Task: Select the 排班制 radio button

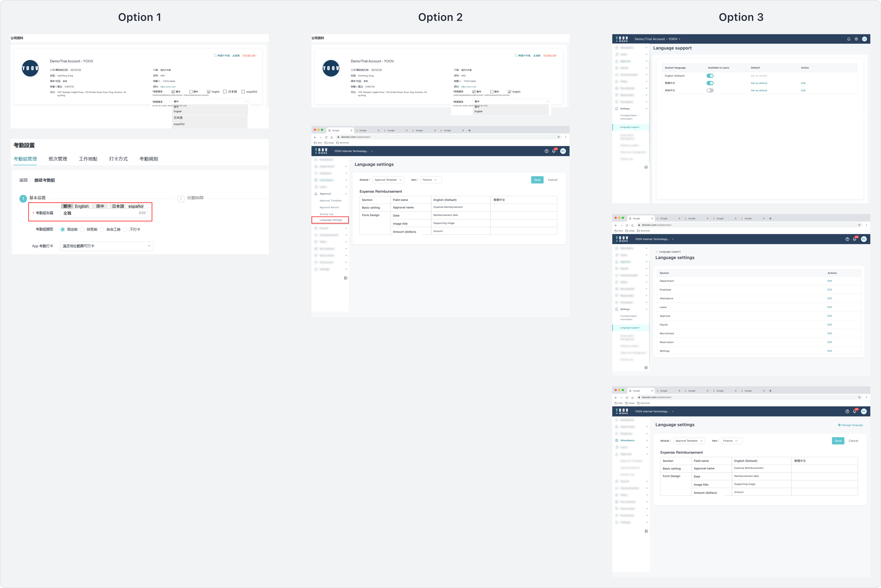Action: [x=82, y=230]
